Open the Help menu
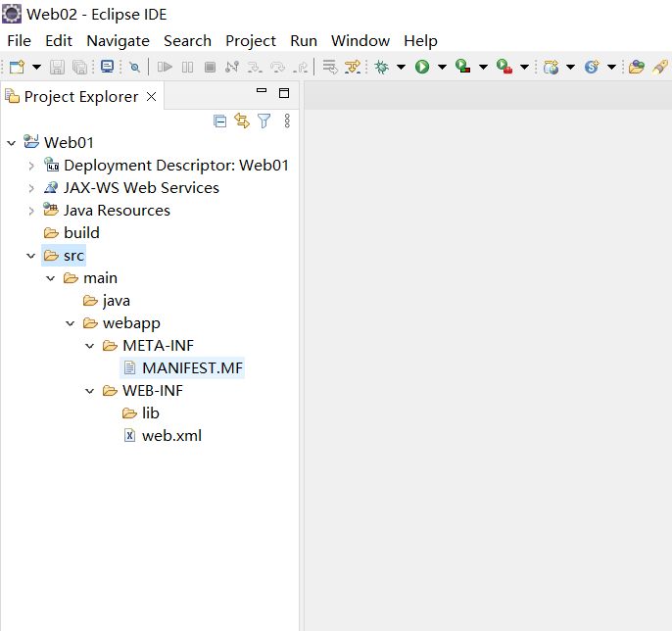Image resolution: width=672 pixels, height=631 pixels. (x=420, y=41)
